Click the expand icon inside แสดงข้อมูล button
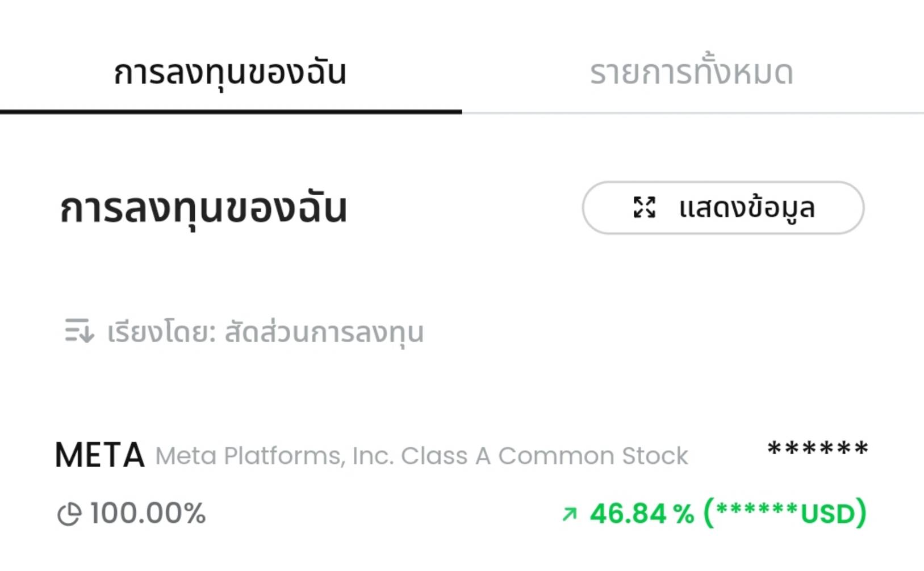 coord(644,208)
